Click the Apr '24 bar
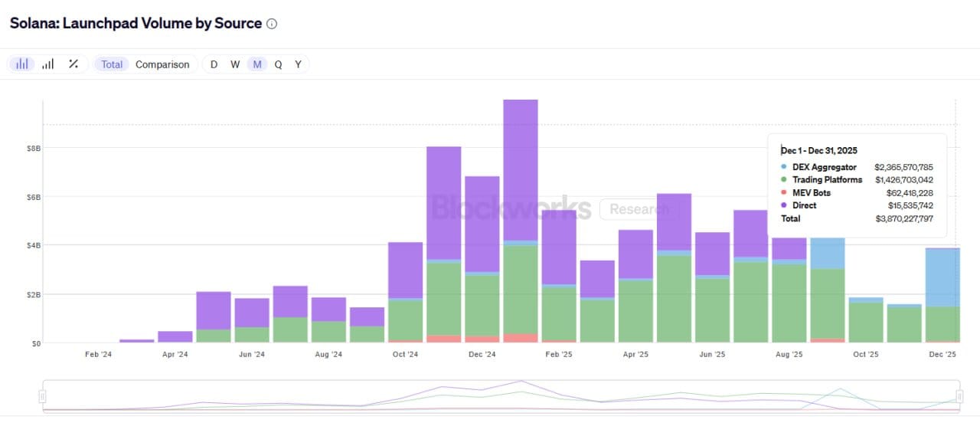Image resolution: width=980 pixels, height=436 pixels. (175, 336)
